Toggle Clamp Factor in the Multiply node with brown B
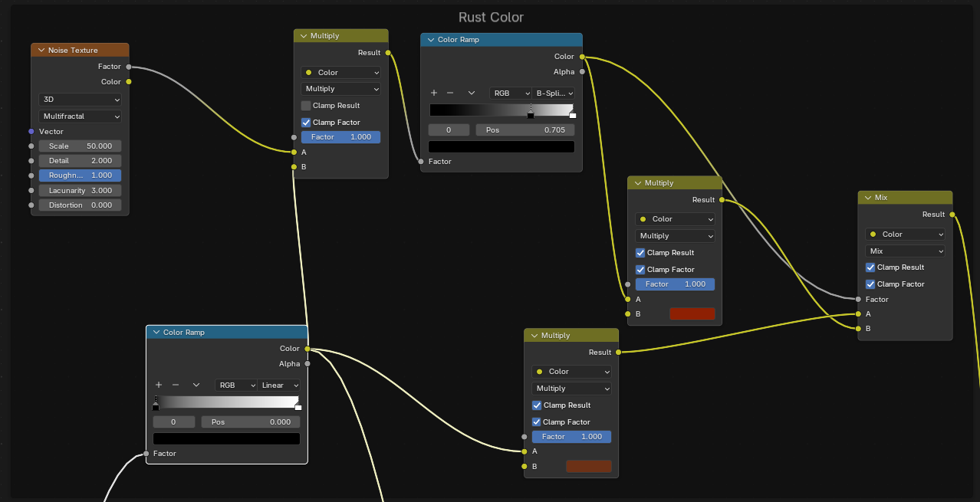 click(537, 422)
